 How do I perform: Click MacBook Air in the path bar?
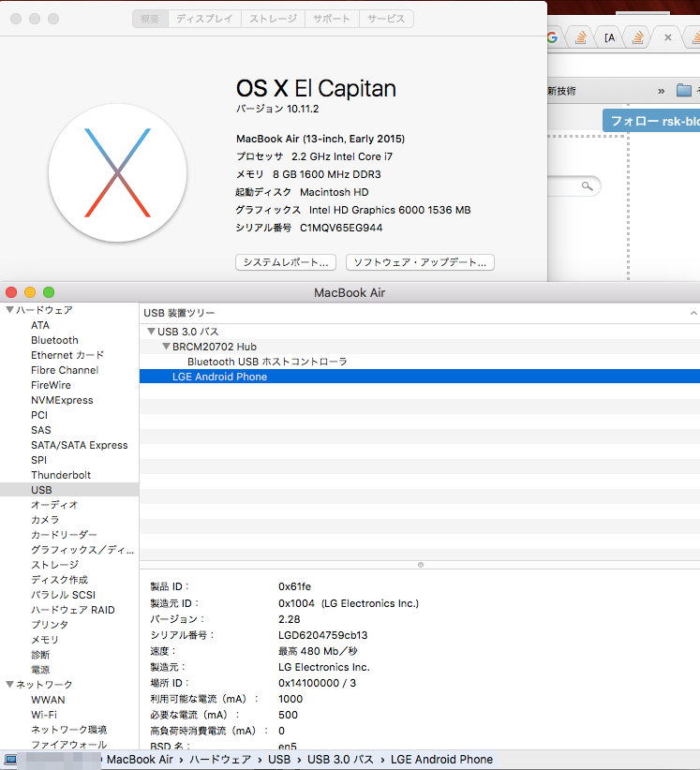tap(140, 760)
